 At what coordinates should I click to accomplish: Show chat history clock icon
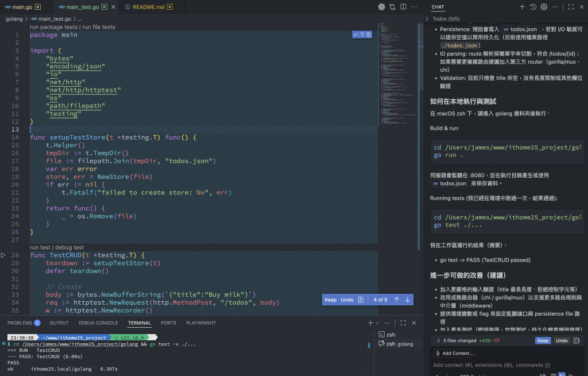tap(533, 7)
